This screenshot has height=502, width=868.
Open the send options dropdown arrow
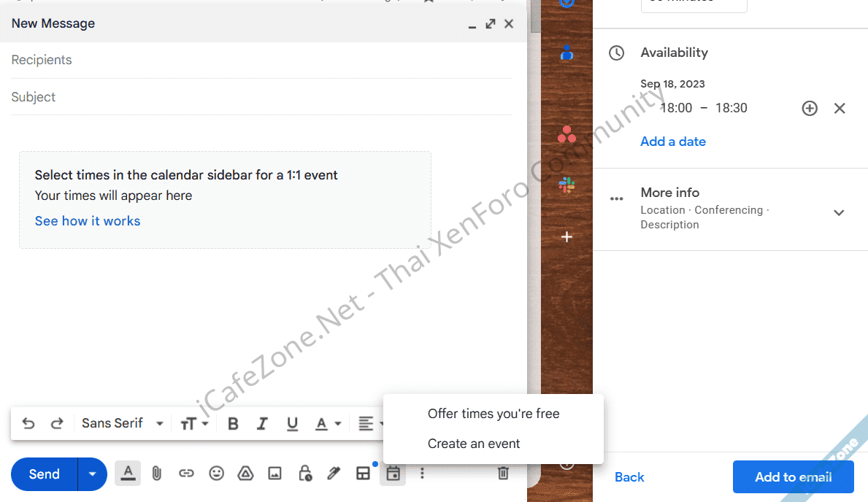point(92,474)
